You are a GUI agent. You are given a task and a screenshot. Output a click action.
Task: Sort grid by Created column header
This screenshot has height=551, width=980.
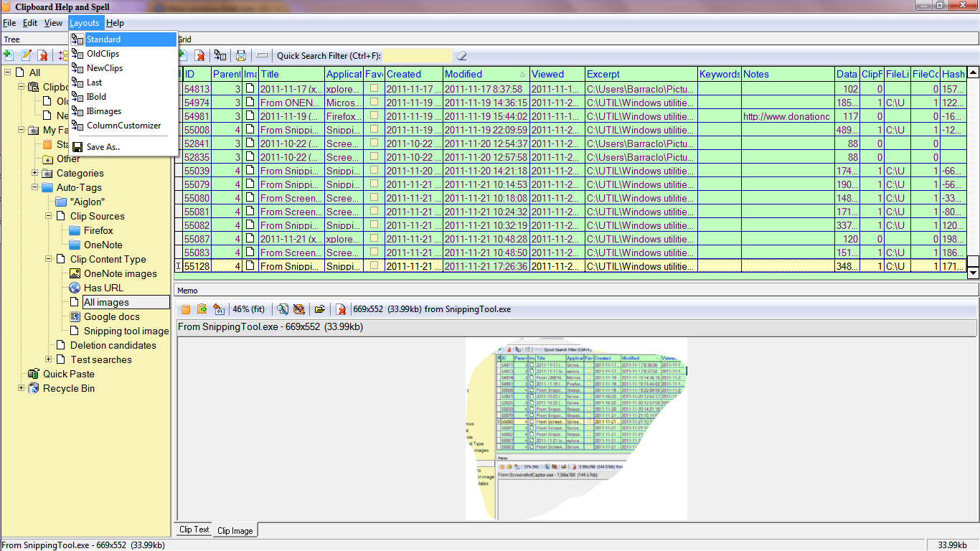[x=414, y=74]
